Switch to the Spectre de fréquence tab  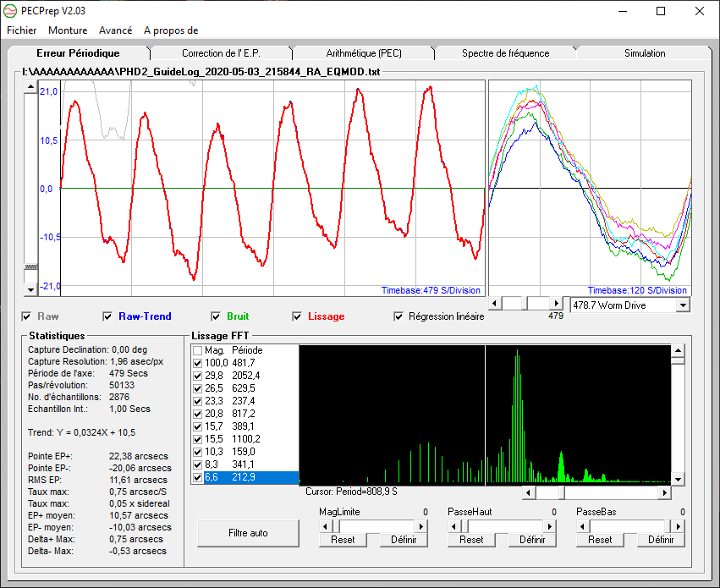(505, 53)
